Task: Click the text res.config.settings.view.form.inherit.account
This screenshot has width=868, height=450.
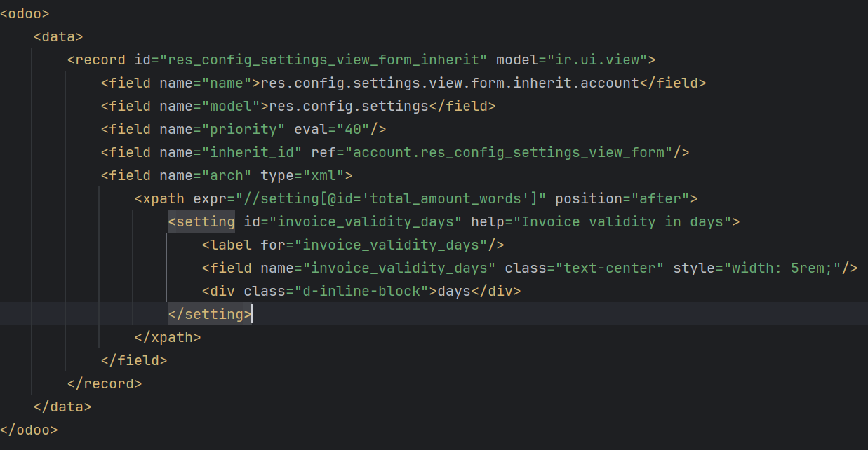Action: tap(450, 83)
